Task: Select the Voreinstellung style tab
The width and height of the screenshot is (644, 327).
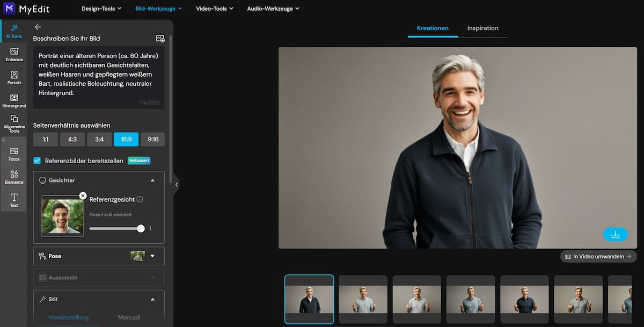Action: [69, 317]
